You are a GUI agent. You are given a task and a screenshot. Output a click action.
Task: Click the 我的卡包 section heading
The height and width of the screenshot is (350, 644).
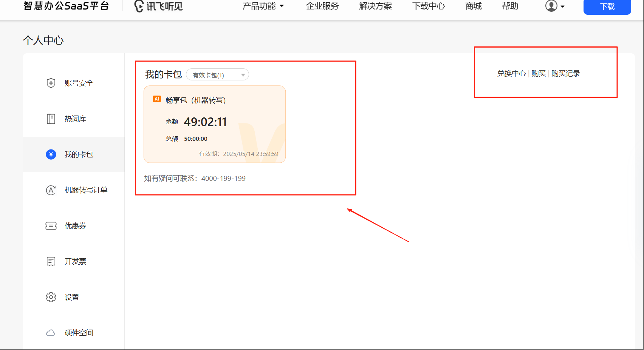164,74
